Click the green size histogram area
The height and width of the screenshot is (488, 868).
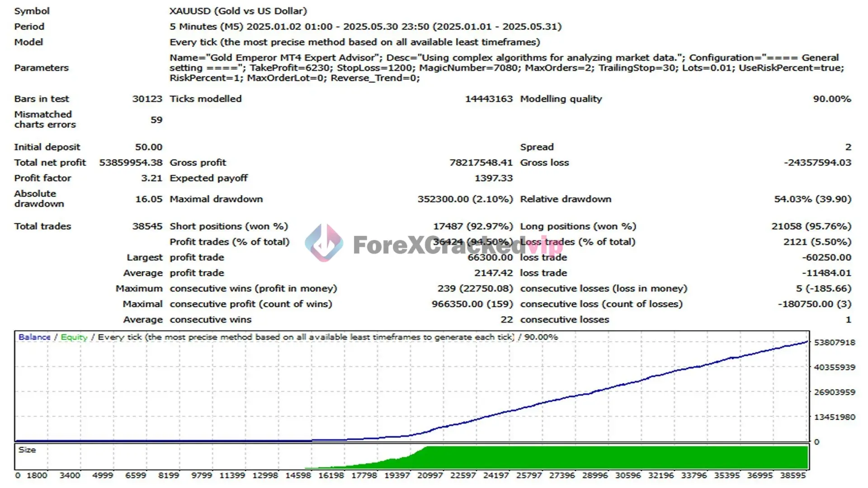[x=615, y=457]
